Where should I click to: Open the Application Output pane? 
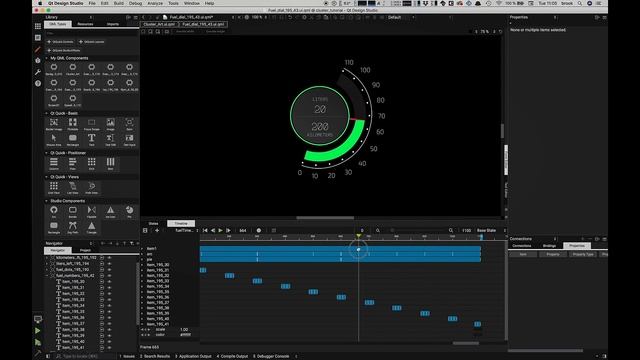tap(193, 356)
